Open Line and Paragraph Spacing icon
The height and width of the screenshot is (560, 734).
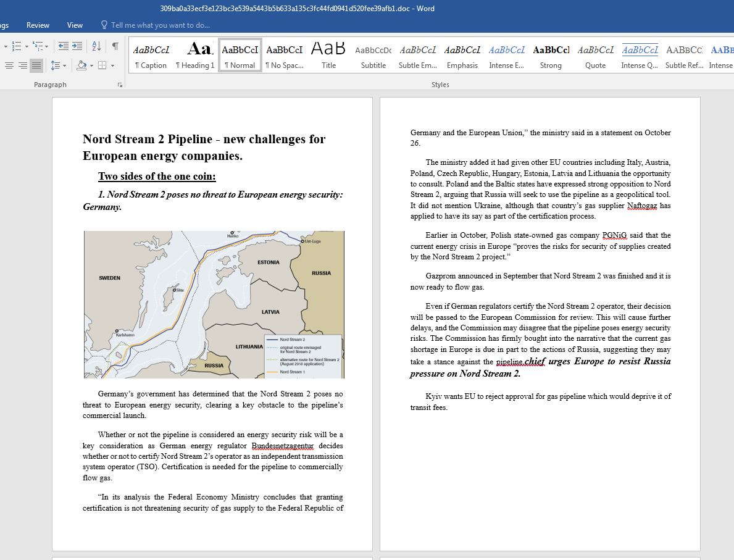point(56,65)
